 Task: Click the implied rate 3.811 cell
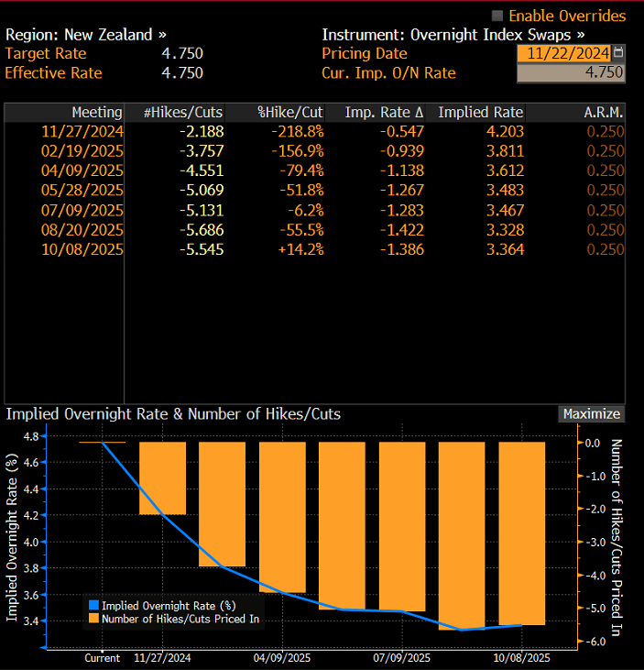click(x=505, y=151)
